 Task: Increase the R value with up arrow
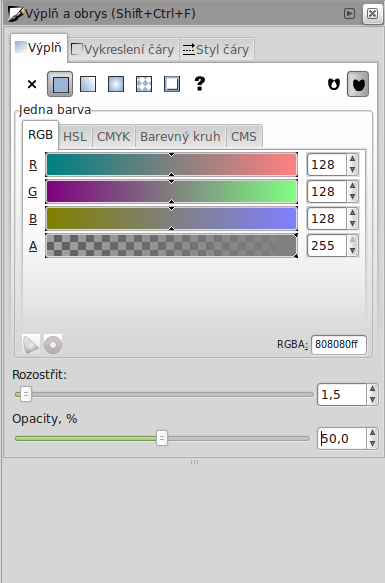coord(352,160)
